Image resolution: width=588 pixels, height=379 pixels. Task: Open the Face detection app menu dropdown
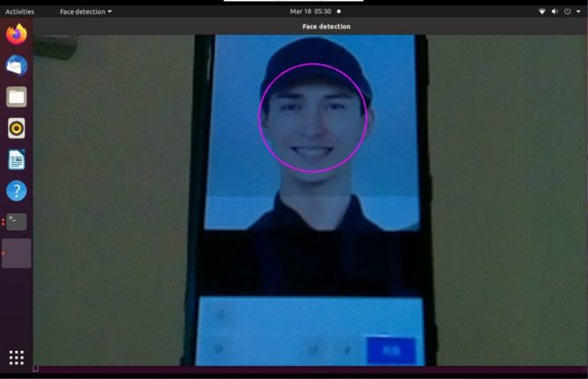click(85, 11)
